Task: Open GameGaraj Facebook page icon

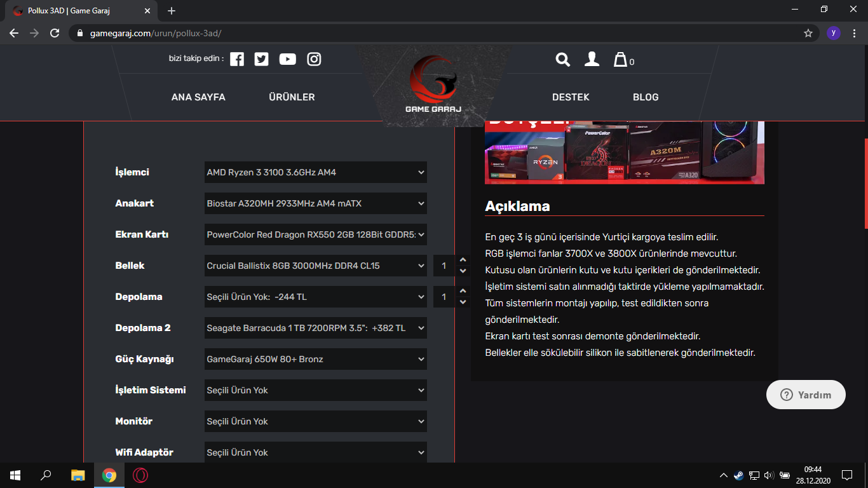Action: coord(237,59)
